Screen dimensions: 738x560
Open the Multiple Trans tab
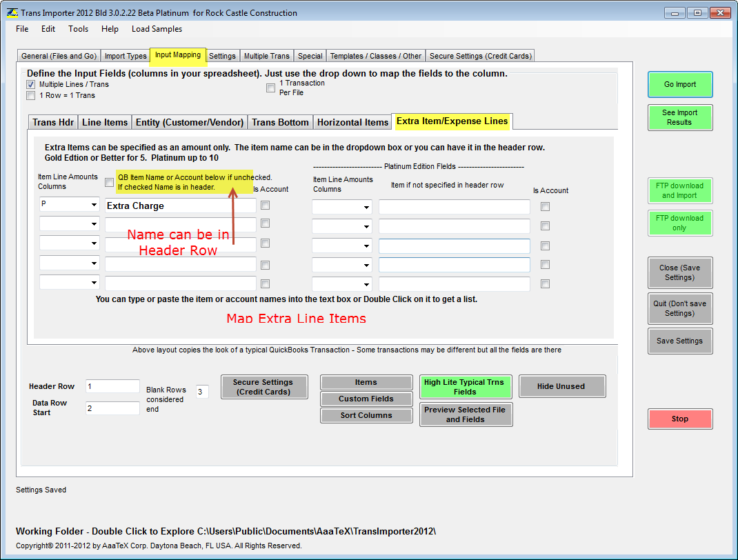267,56
